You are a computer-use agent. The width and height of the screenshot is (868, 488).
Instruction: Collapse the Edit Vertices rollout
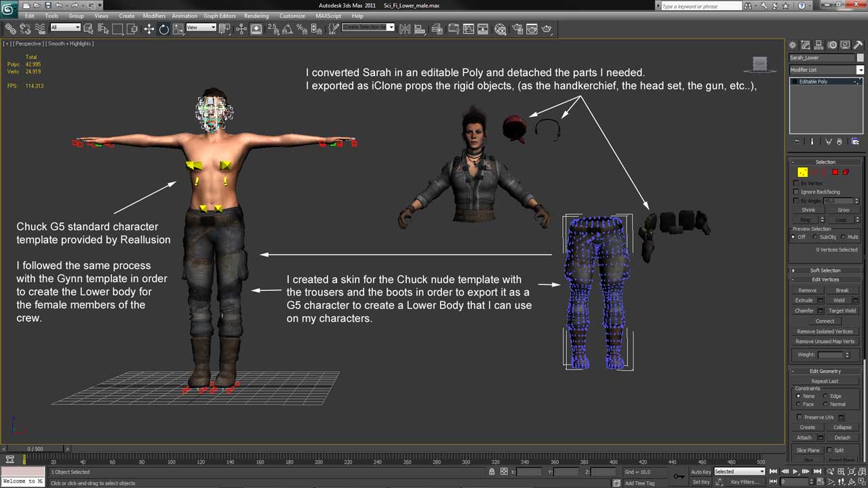(x=825, y=279)
